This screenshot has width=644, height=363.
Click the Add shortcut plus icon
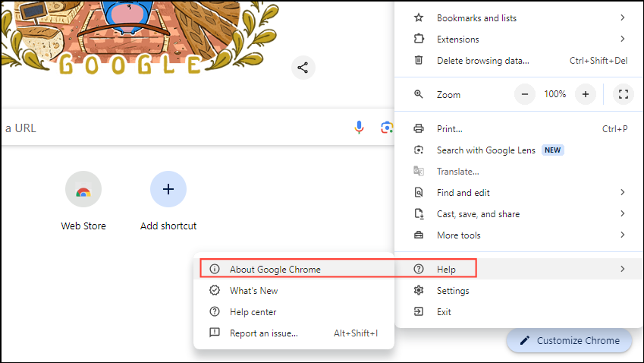(168, 189)
